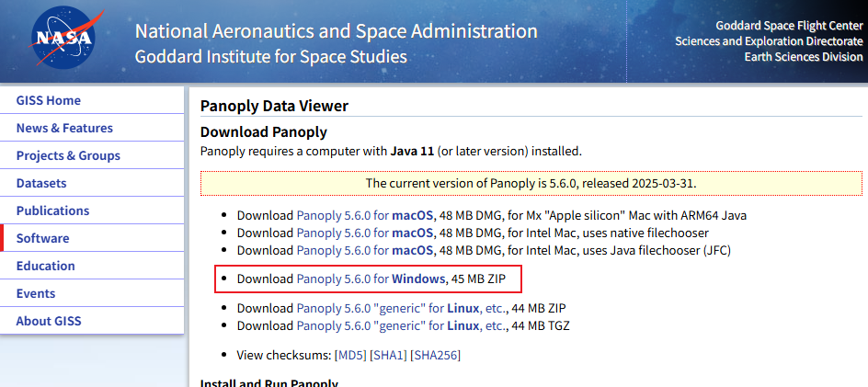Open Sciences and Exploration Directorate link
Screen dimensions: 868x387
click(x=769, y=41)
